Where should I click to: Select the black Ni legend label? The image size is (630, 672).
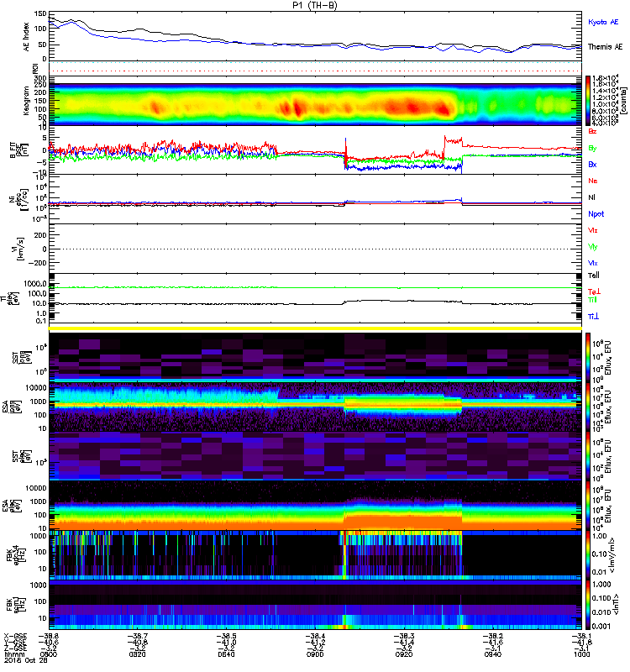591,197
